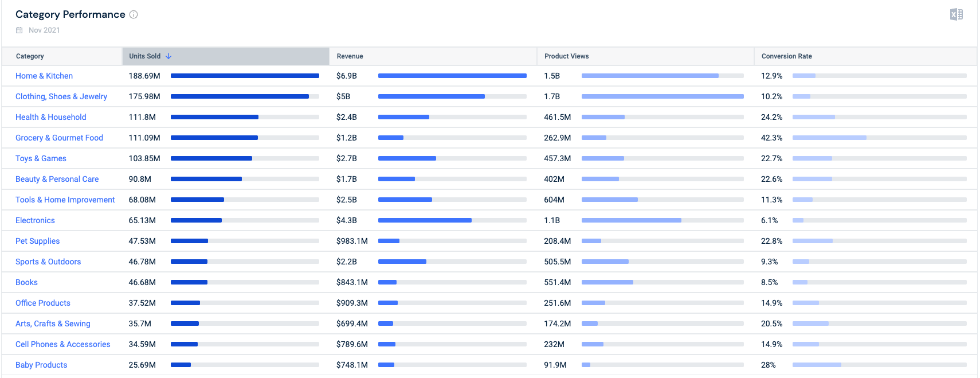The height and width of the screenshot is (378, 980).
Task: Select the Pet Supplies link
Action: click(37, 241)
